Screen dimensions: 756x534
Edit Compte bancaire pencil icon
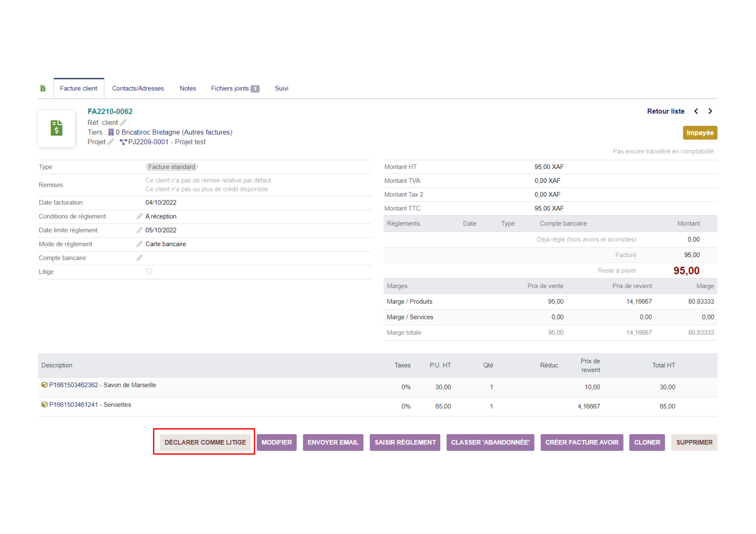coord(139,258)
